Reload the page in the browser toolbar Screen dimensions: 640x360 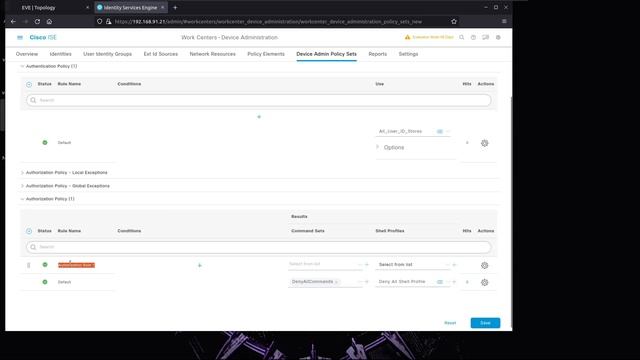37,21
